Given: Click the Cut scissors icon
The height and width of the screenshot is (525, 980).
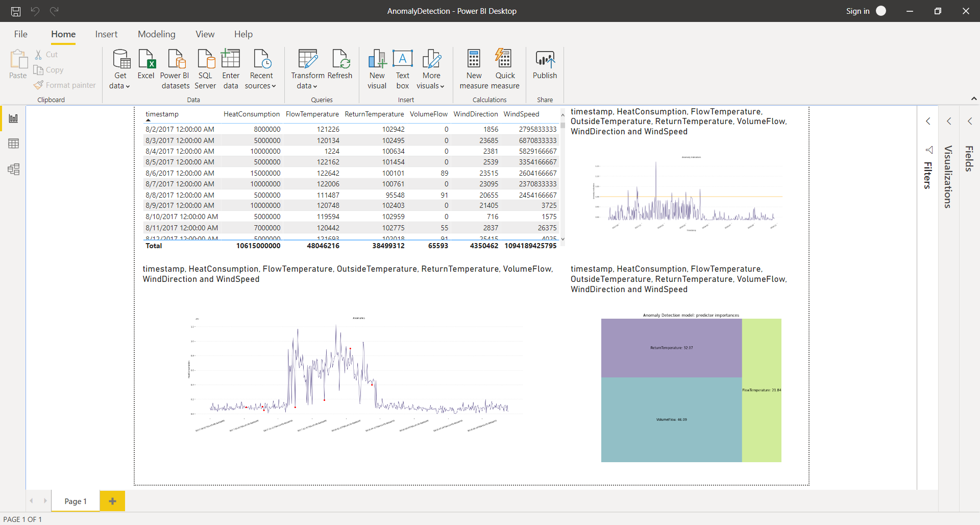Looking at the screenshot, I should pos(38,55).
